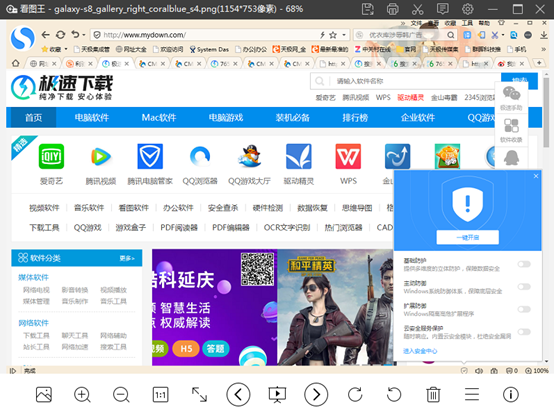Click the 一键开启 button
The width and height of the screenshot is (554, 414).
pos(467,237)
